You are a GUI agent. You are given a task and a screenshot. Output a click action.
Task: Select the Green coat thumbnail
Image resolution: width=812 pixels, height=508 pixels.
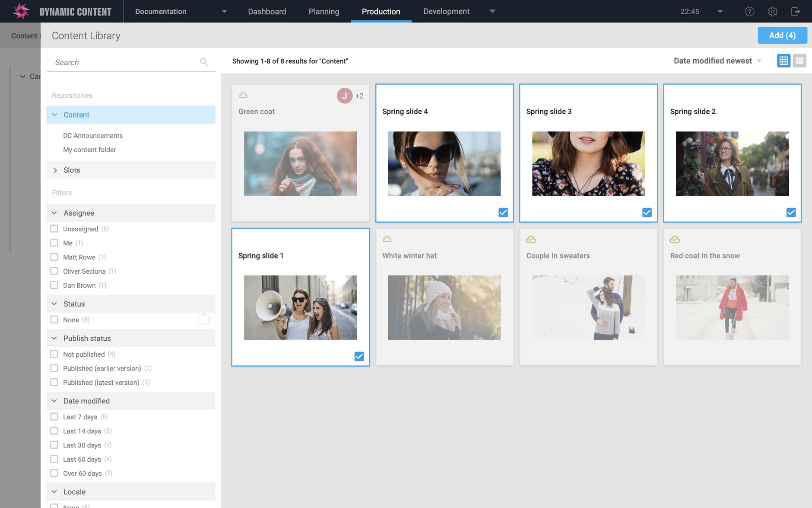tap(300, 163)
